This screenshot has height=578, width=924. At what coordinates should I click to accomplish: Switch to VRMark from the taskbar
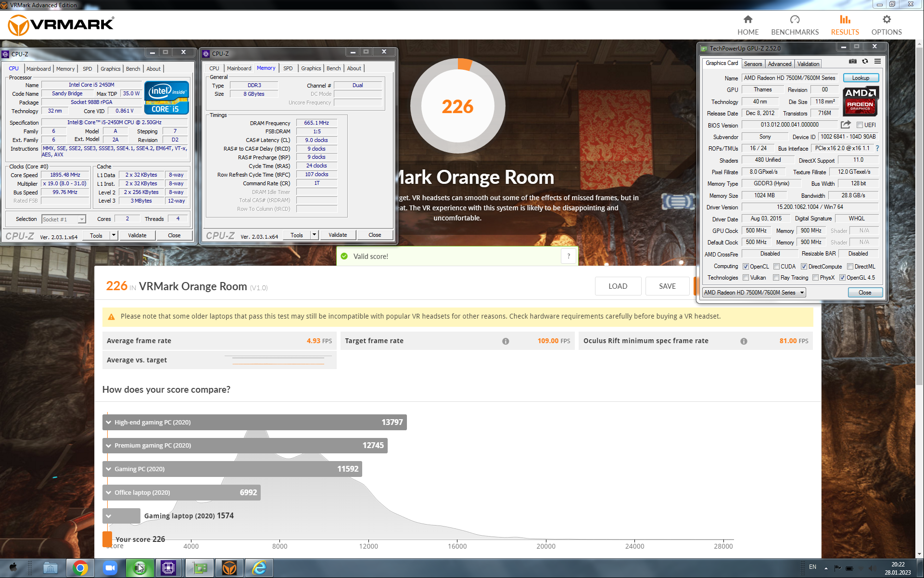tap(229, 568)
